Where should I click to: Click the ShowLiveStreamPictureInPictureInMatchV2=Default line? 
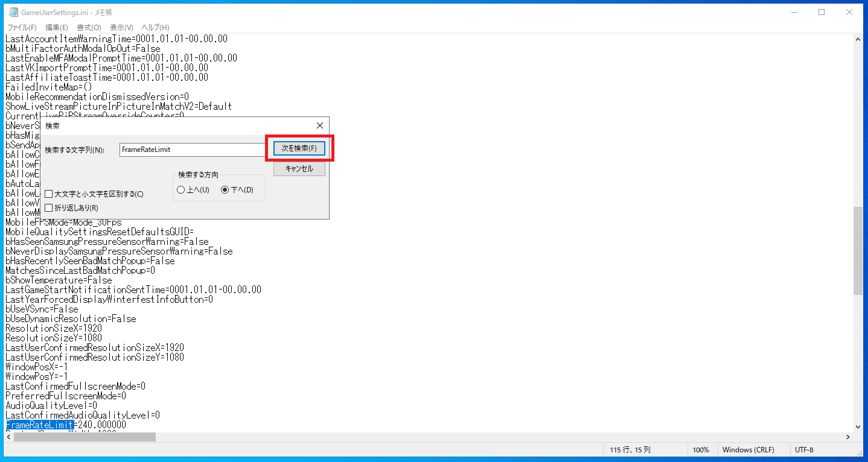coord(119,106)
